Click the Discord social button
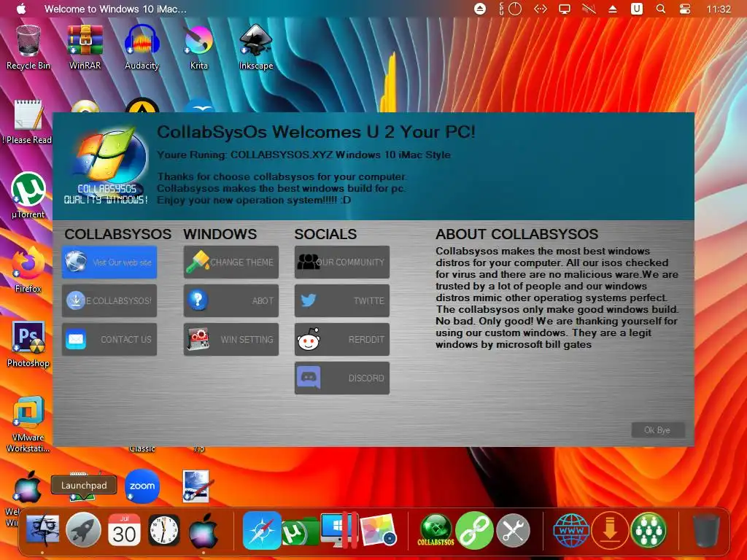 tap(342, 378)
